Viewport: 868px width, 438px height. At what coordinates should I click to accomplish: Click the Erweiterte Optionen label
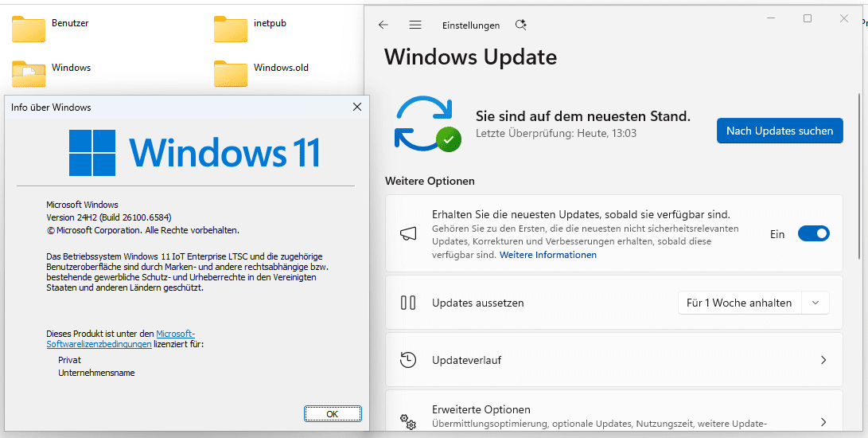point(481,409)
